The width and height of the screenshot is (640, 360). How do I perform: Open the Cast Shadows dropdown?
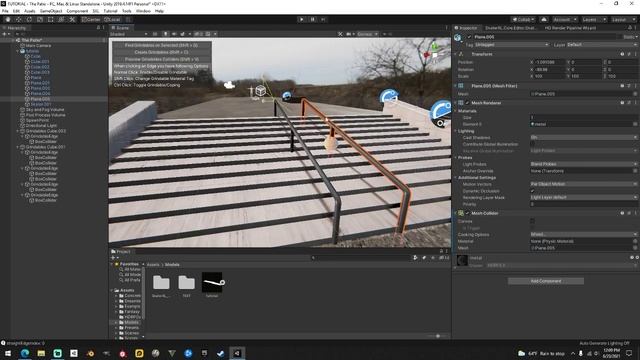tap(584, 138)
